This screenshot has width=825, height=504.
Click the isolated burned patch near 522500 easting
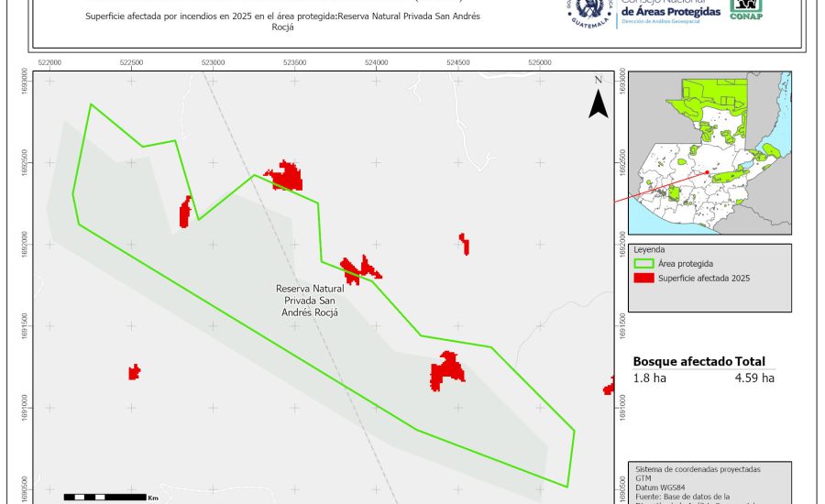point(134,371)
